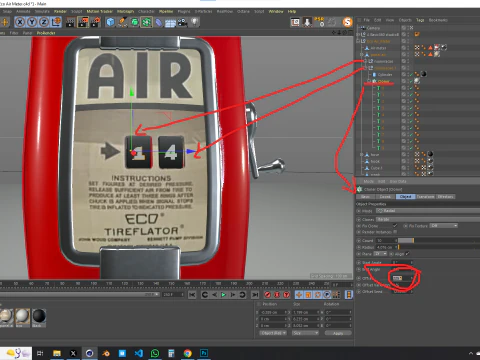Toggle the Render Instances checkbox
The height and width of the screenshot is (360, 480).
tap(395, 232)
